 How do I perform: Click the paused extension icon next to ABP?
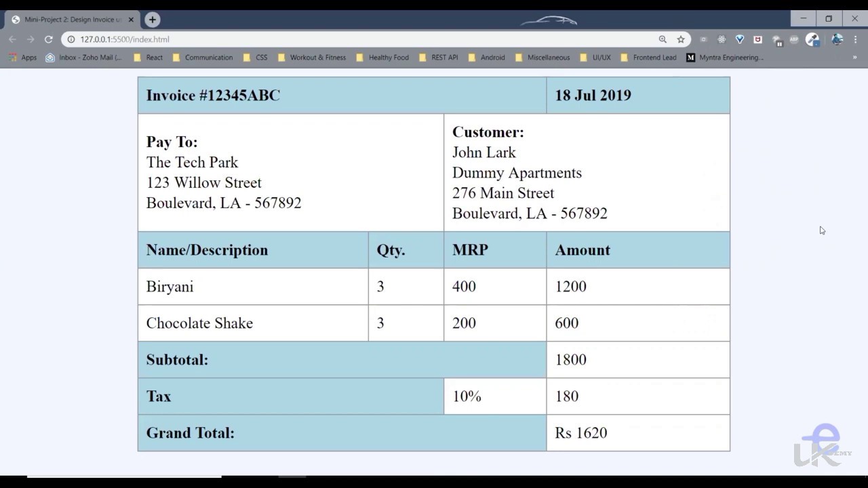(777, 40)
